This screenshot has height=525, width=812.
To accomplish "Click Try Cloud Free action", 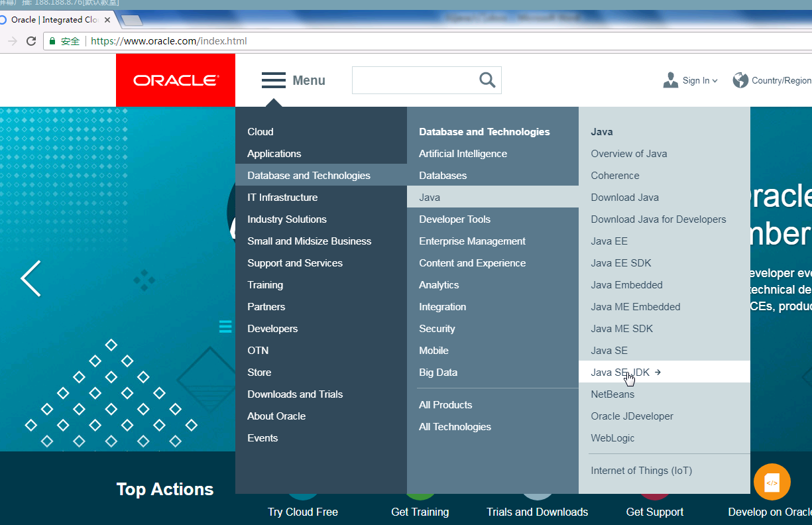I will [303, 512].
